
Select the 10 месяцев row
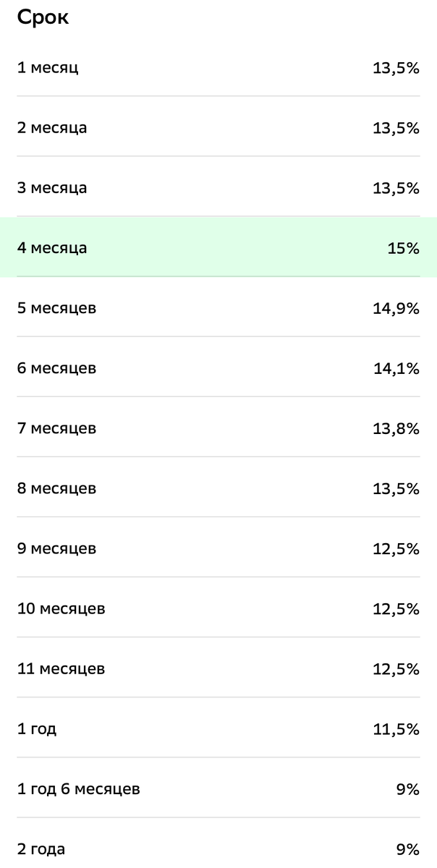pos(218,608)
